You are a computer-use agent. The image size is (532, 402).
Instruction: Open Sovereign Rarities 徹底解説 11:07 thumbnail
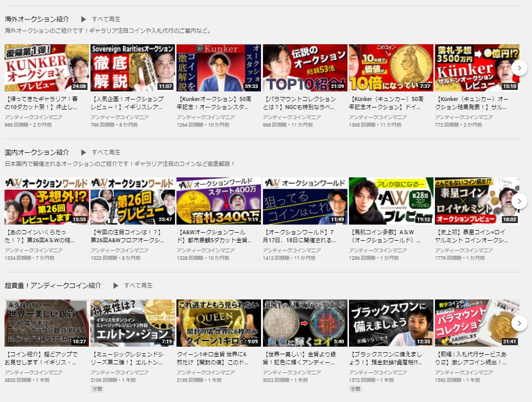[x=133, y=68]
